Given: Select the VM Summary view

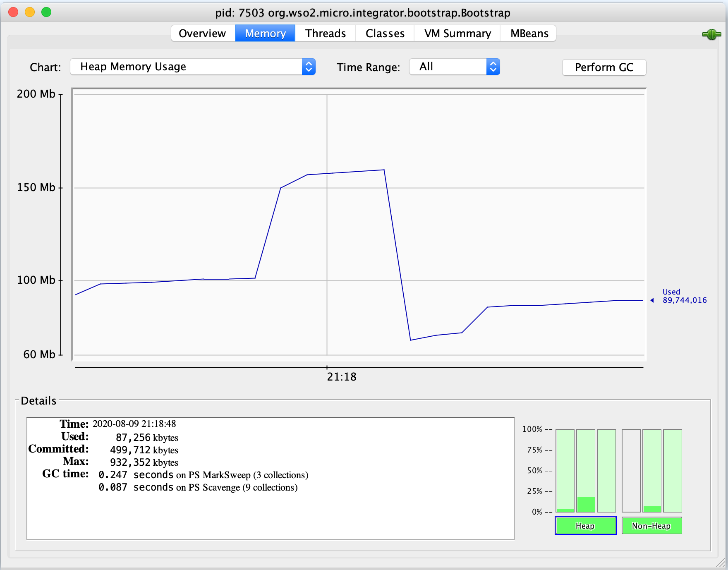Looking at the screenshot, I should click(x=457, y=33).
